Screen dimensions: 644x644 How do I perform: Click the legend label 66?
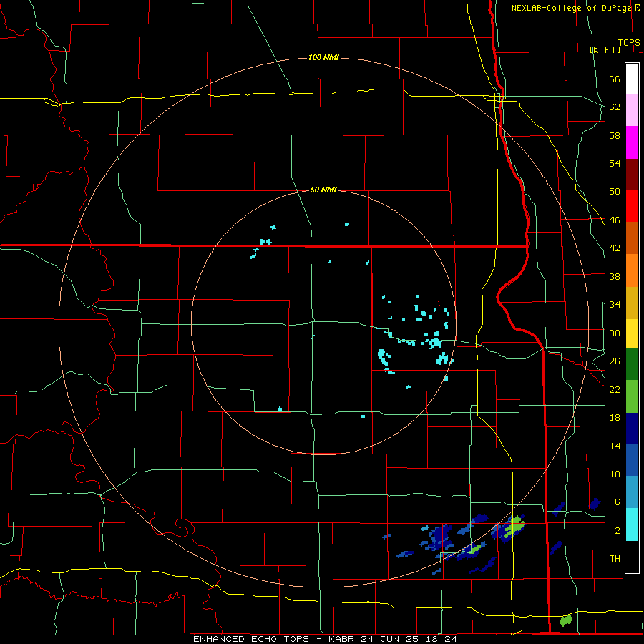(x=615, y=79)
